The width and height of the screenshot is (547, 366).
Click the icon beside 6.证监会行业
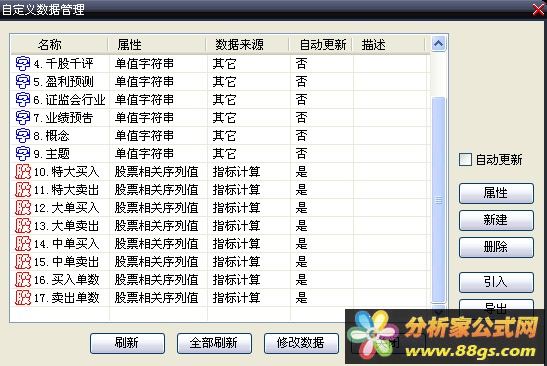click(x=23, y=100)
